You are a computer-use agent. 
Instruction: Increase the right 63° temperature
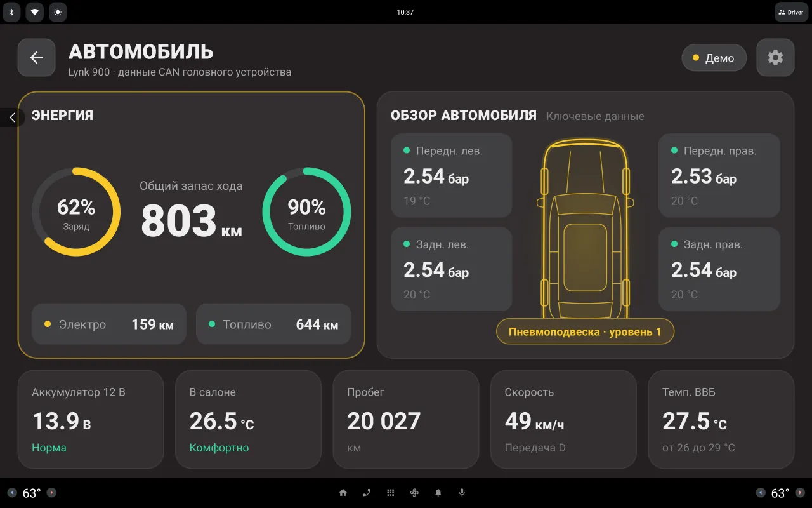[x=800, y=493]
